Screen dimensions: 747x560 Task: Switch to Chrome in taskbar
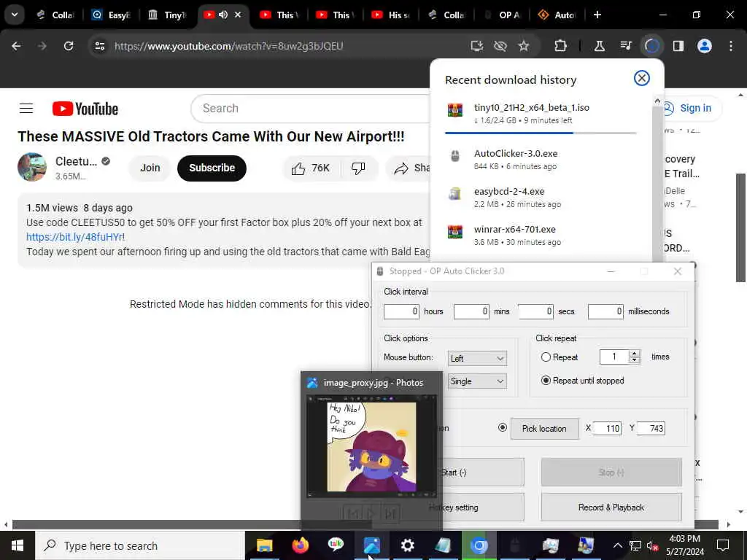[x=479, y=545]
